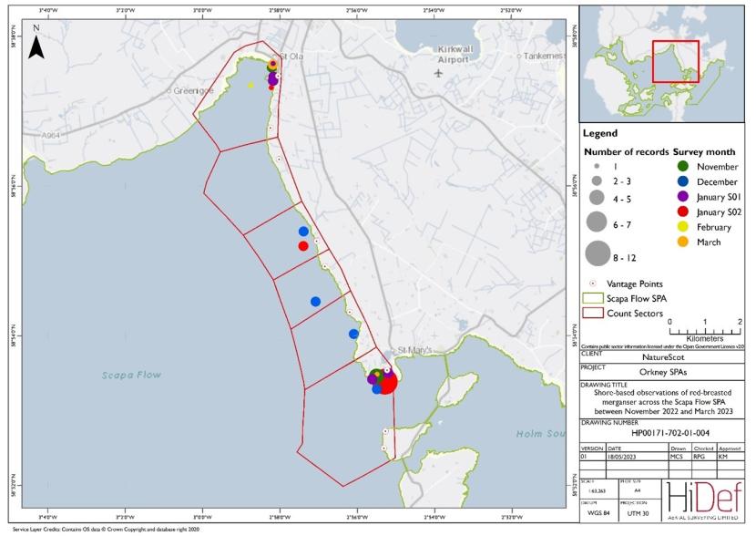The height and width of the screenshot is (536, 756).
Task: Click the yellow February legend swatch
Action: click(683, 227)
